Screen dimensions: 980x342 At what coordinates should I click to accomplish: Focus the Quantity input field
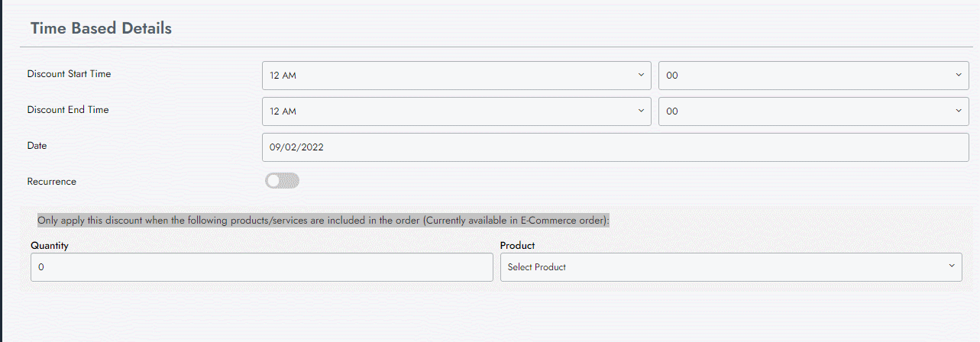261,267
